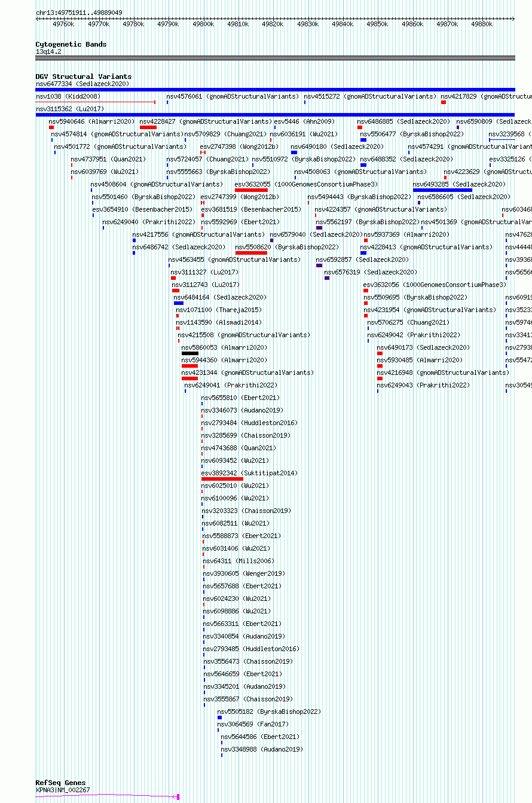Click nsv64311 (Mills2006) label
532x803 pixels.
click(x=239, y=561)
